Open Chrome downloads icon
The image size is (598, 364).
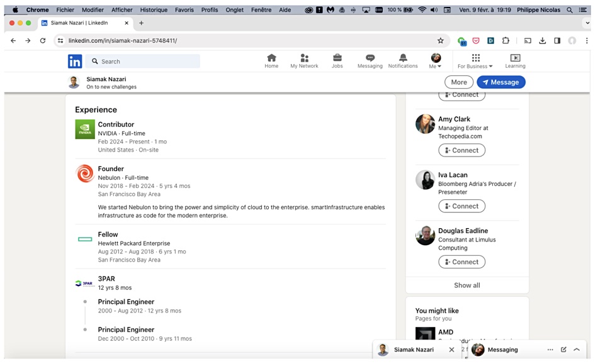[543, 40]
